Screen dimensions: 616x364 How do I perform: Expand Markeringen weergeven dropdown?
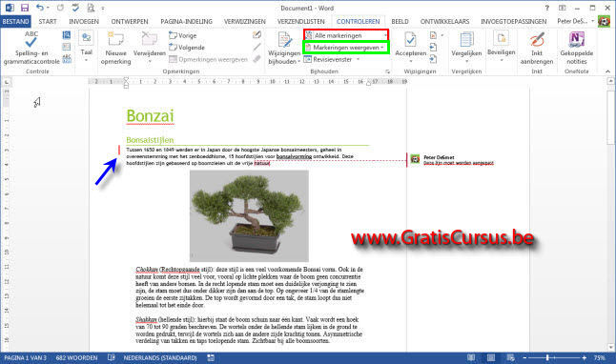[x=346, y=48]
